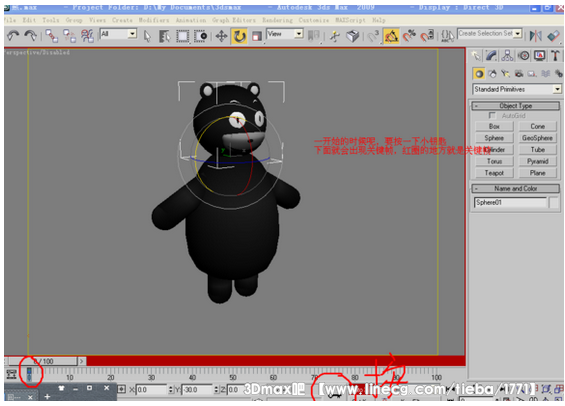Click the 0 / 100 time slider
This screenshot has height=406, width=565.
pyautogui.click(x=43, y=361)
